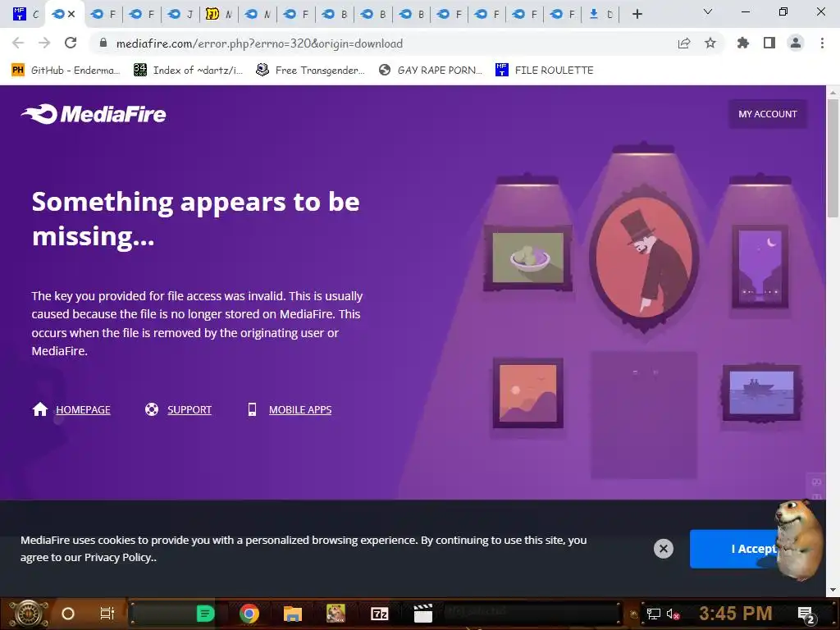Open the MOBILE APPS link

300,410
